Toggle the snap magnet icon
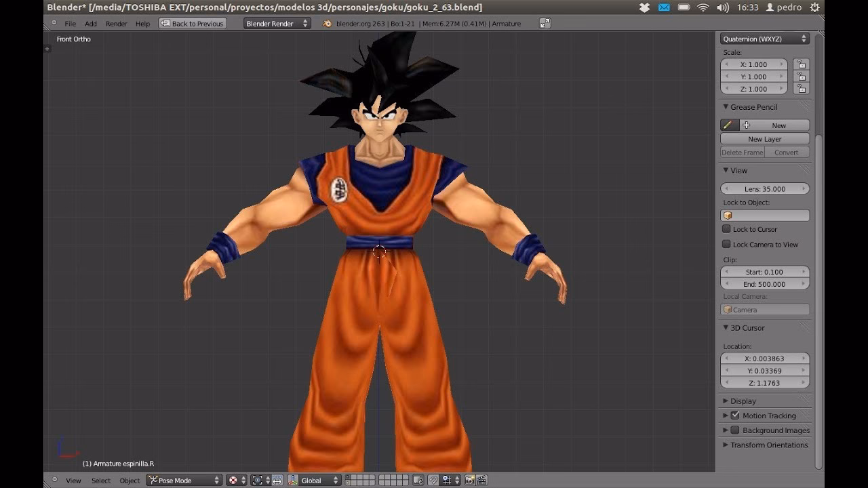 (433, 480)
